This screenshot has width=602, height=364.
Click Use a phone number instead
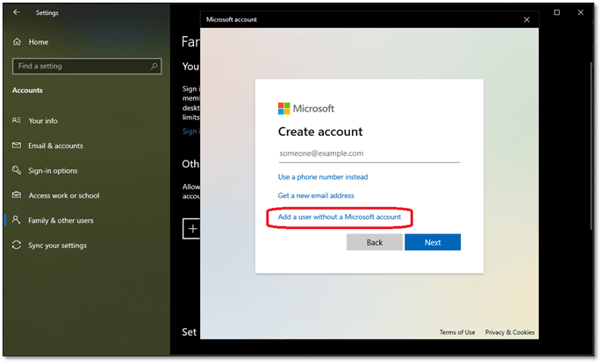click(323, 177)
